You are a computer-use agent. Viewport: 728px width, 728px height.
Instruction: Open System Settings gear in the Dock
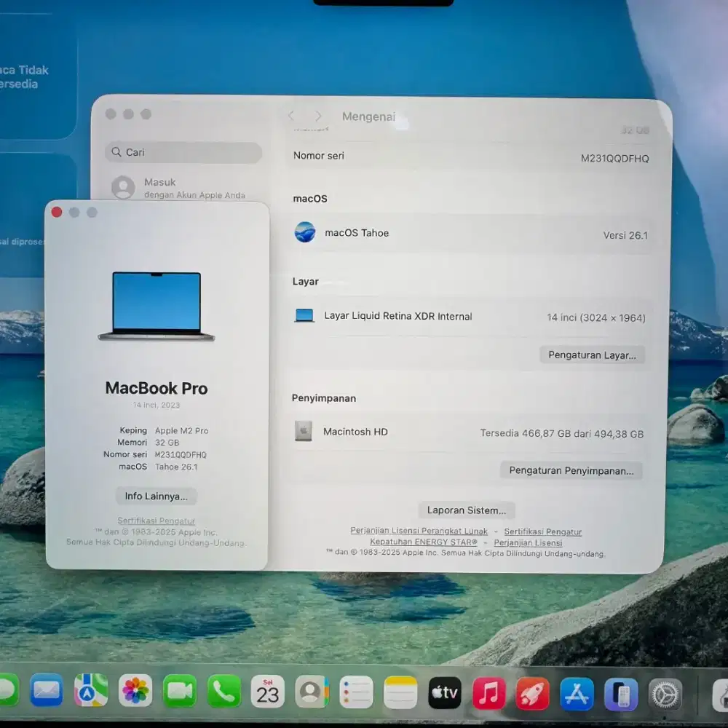tap(665, 695)
